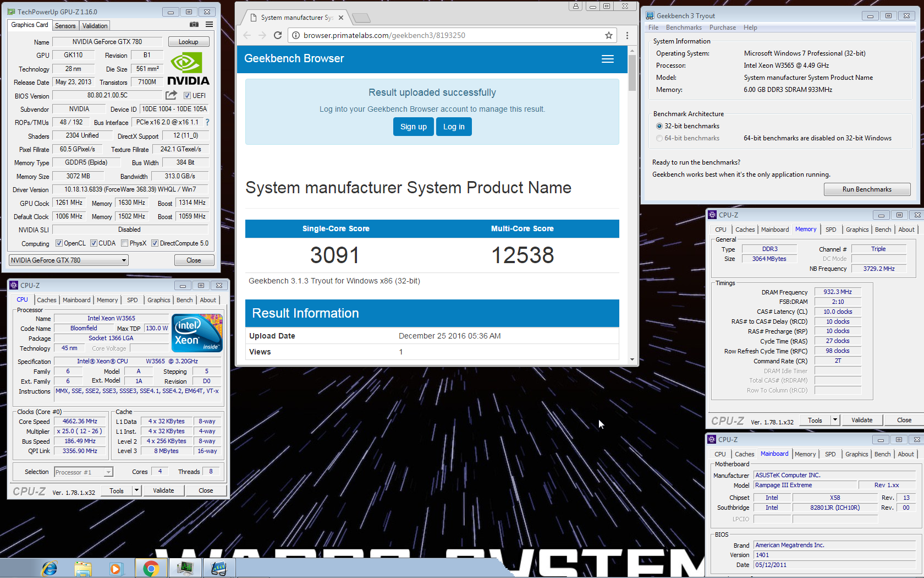
Task: Open the GPU-Z hamburger menu icon
Action: coord(210,24)
